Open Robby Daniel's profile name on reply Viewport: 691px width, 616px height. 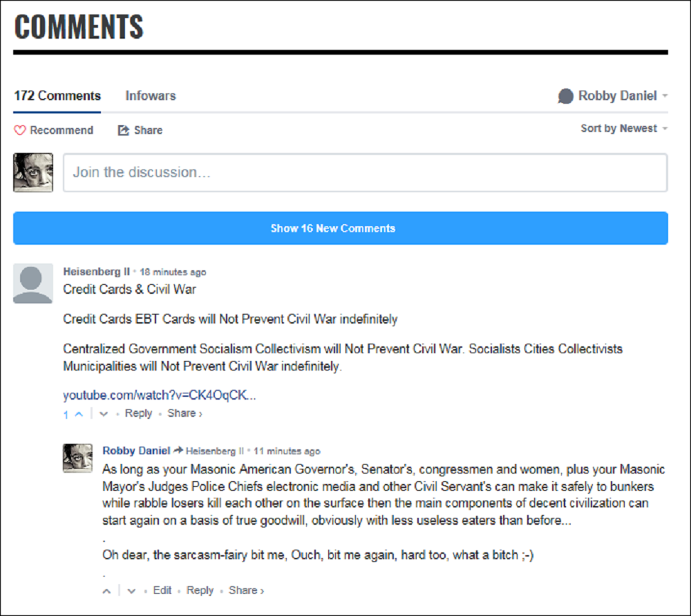pyautogui.click(x=136, y=451)
